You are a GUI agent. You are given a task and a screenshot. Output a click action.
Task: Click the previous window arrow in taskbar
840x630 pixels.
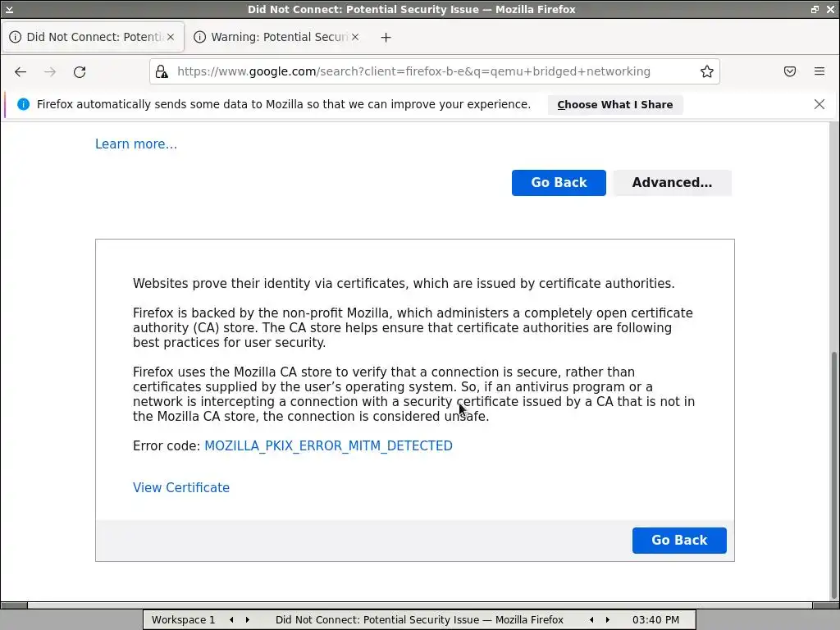[x=591, y=620]
